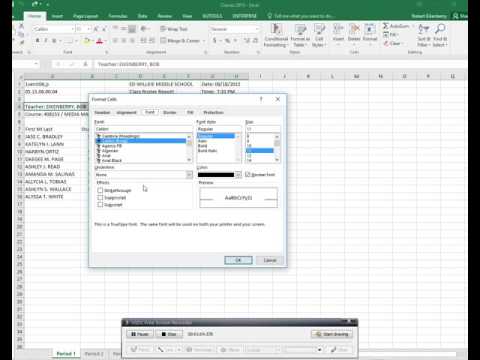Click Pause in the screen recorder
The image size is (480, 360).
click(140, 334)
